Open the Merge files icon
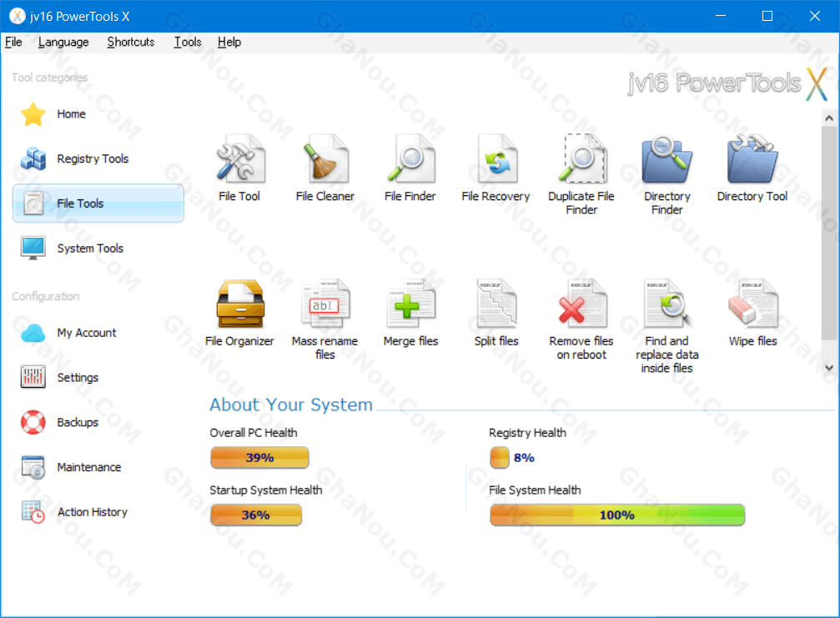This screenshot has height=618, width=840. click(x=411, y=304)
